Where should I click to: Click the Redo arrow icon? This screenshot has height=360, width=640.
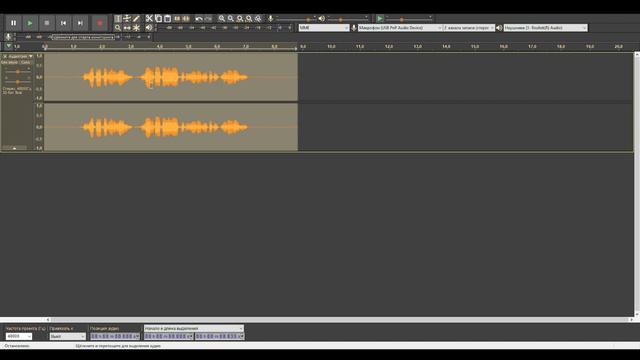tap(208, 18)
